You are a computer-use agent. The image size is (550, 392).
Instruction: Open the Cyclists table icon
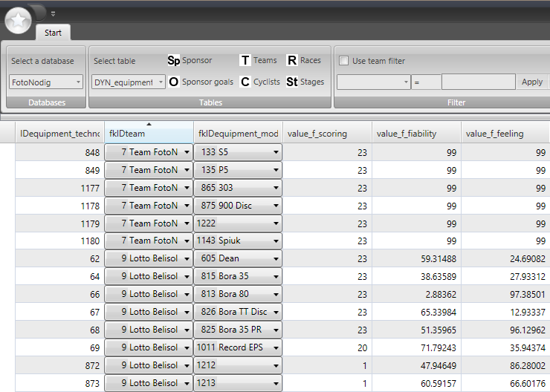245,82
